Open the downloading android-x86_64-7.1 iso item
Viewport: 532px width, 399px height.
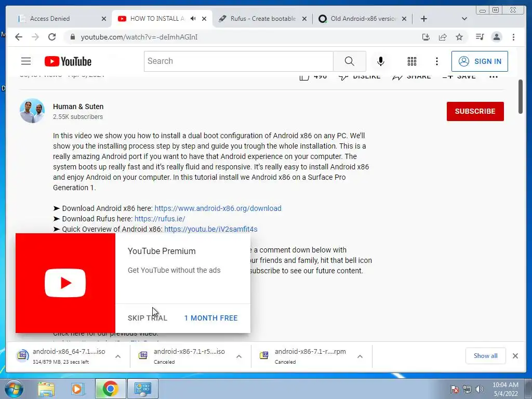point(62,356)
